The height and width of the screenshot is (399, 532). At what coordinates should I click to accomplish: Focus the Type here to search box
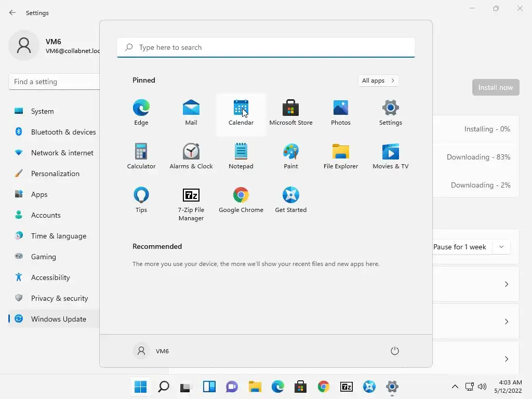[x=266, y=47]
